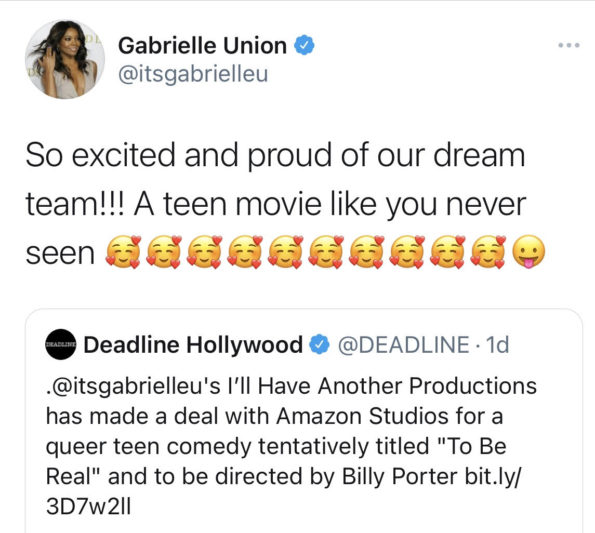Viewport: 595px width, 533px height.
Task: Open quoted tweet via 'queer teen comedy' text
Action: 150,446
